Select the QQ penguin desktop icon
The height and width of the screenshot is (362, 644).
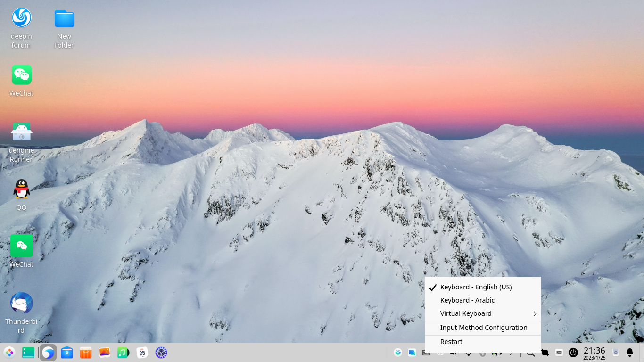tap(21, 194)
